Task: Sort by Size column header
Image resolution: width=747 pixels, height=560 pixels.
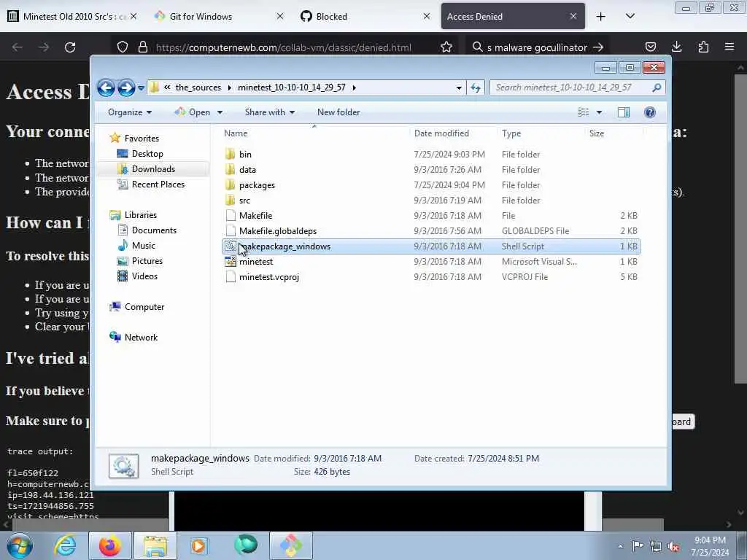Action: coord(597,133)
